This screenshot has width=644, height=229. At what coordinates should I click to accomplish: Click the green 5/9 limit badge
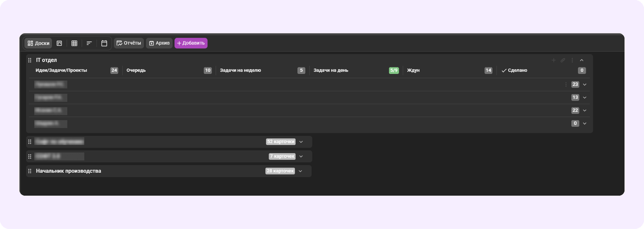click(394, 70)
